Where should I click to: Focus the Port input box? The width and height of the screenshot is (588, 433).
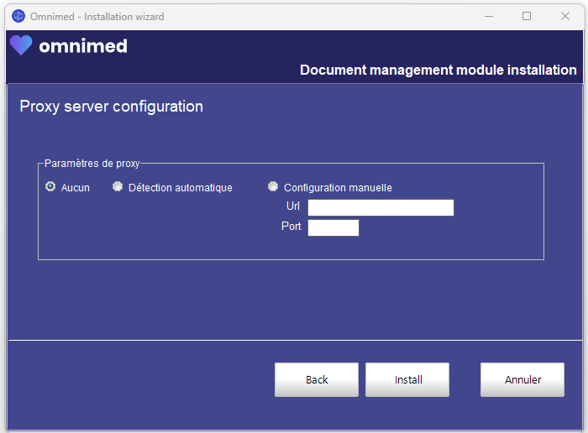point(333,228)
